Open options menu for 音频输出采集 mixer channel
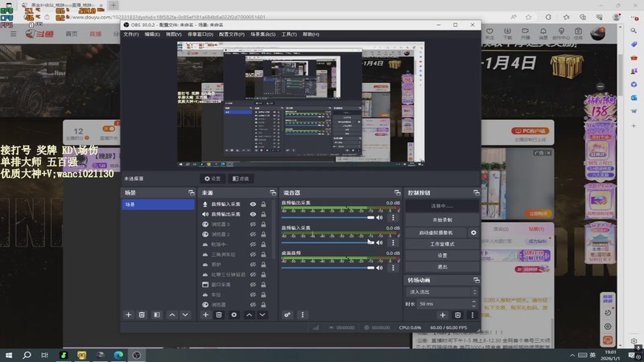This screenshot has width=644, height=362. (393, 217)
